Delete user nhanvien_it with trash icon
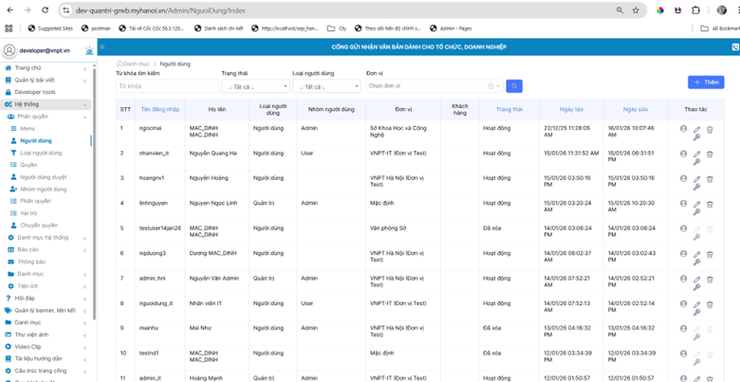 709,154
